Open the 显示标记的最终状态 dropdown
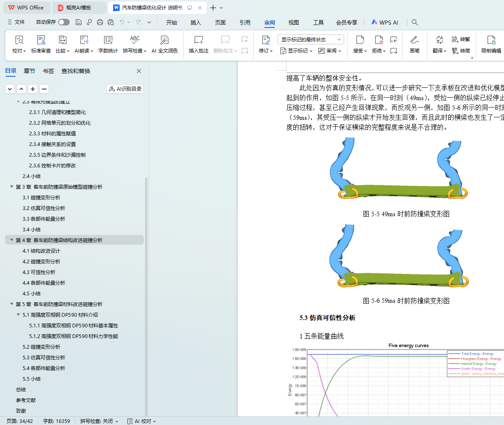The height and width of the screenshot is (425, 504). click(x=311, y=39)
